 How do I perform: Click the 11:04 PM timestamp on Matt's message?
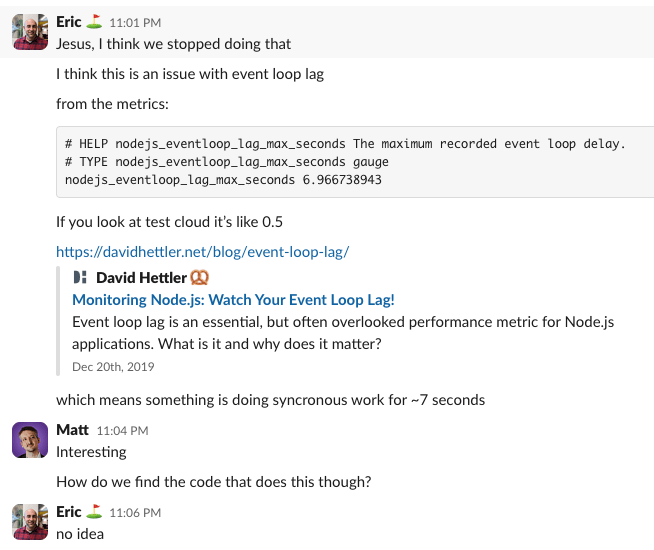122,431
